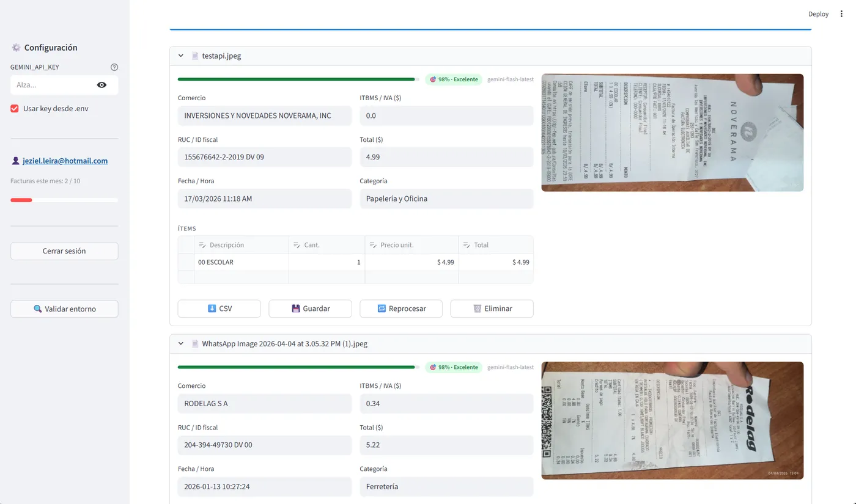This screenshot has height=504, width=856.
Task: Collapse the testapi.jpeg expander
Action: pos(181,56)
